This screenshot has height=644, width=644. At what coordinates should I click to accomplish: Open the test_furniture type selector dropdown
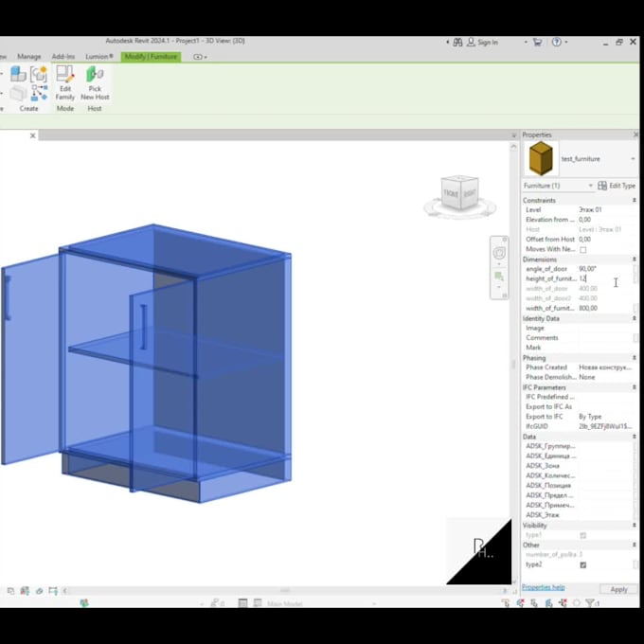633,159
